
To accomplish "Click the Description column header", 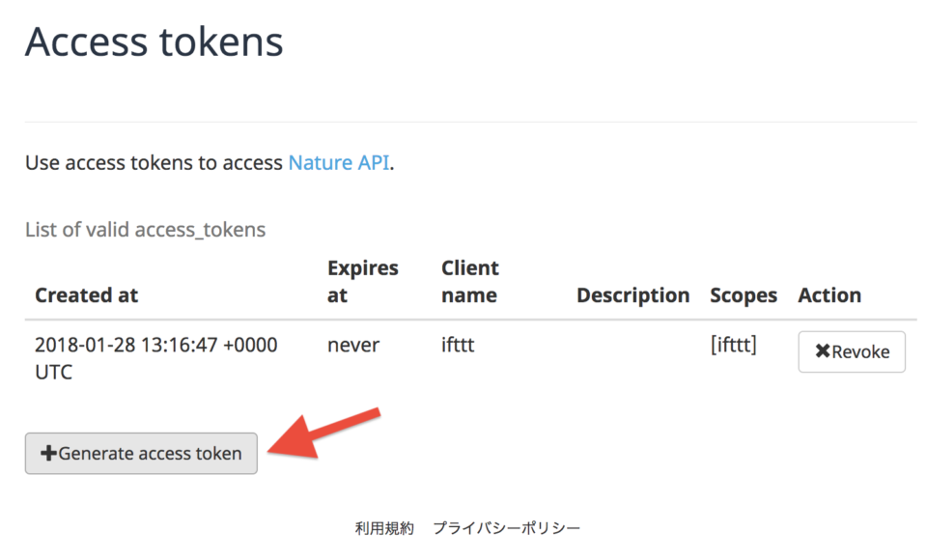I will (x=633, y=295).
